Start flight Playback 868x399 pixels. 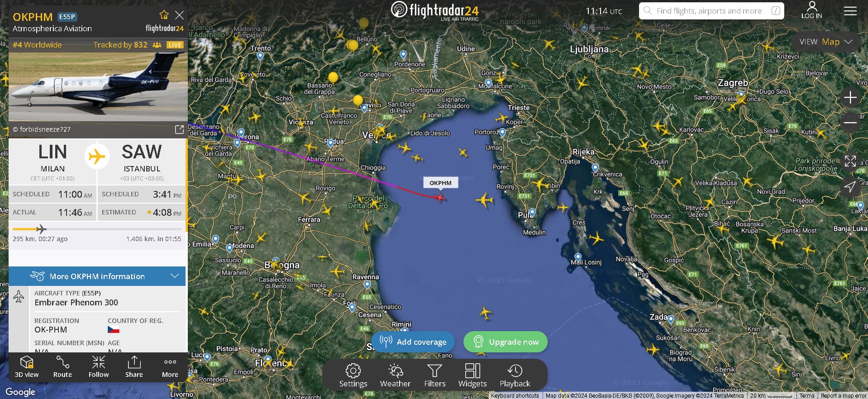pos(515,376)
